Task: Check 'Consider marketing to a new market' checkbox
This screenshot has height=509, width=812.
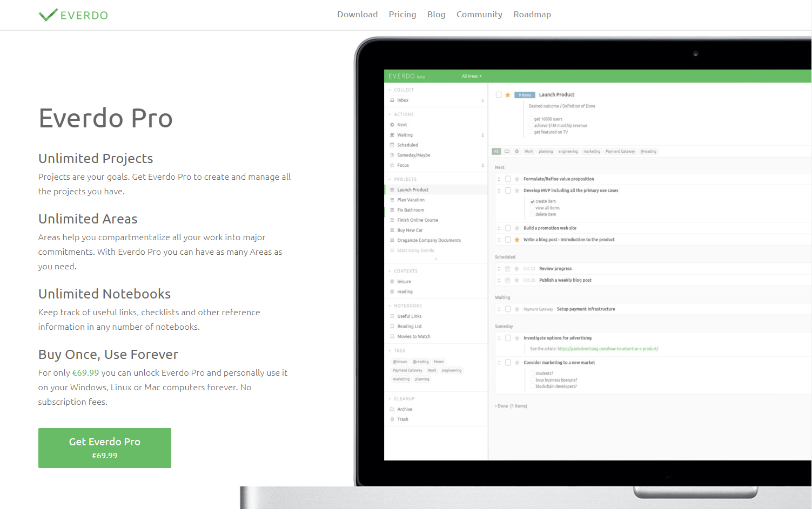Action: click(508, 363)
